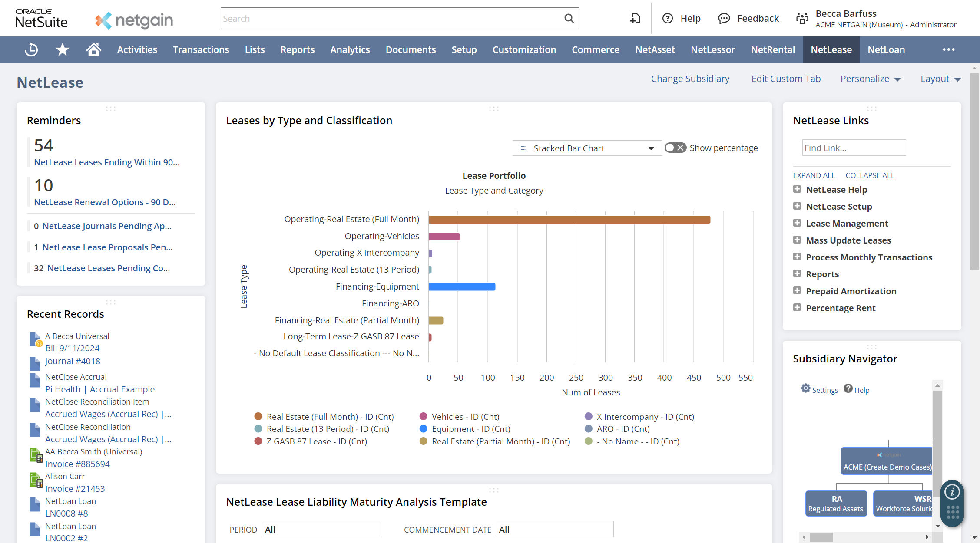
Task: Toggle X Intercompany legend series
Action: click(639, 416)
